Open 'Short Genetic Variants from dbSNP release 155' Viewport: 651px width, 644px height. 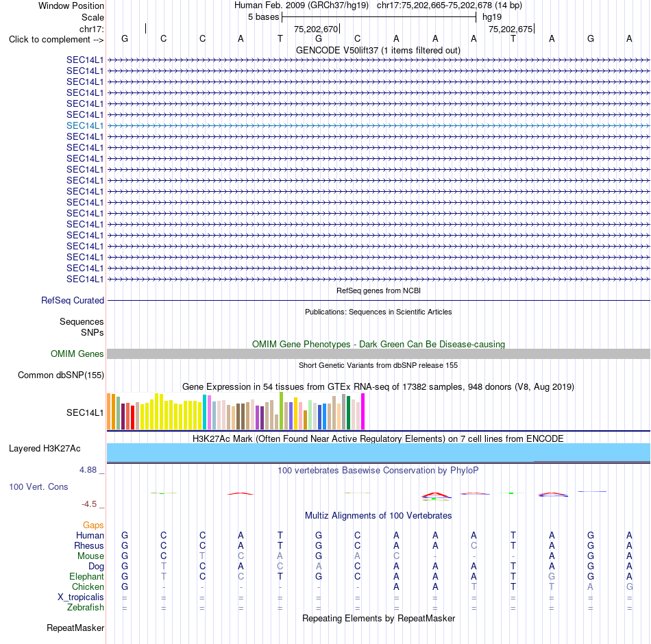378,365
